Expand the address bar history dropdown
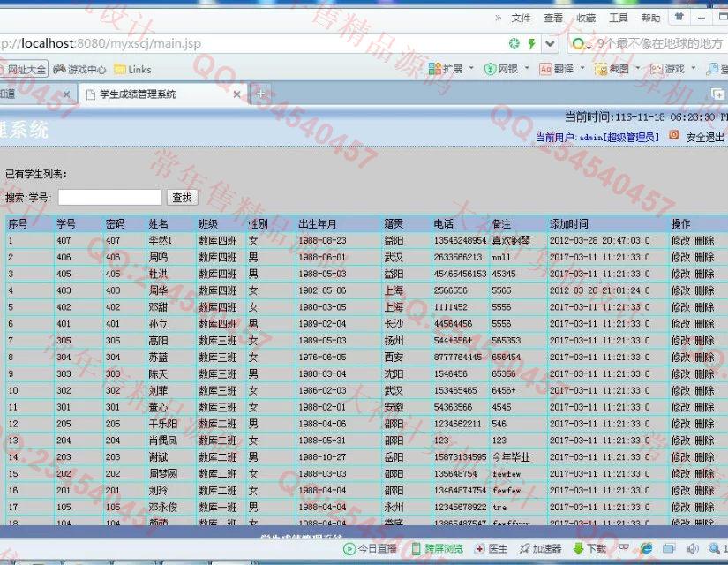Viewport: 728px width, 565px height. (550, 43)
